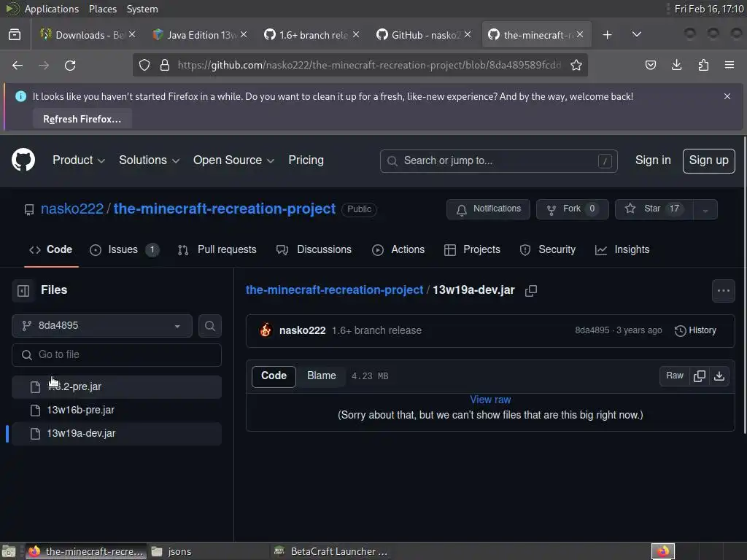The image size is (747, 560).
Task: Click the Notifications button
Action: 488,209
